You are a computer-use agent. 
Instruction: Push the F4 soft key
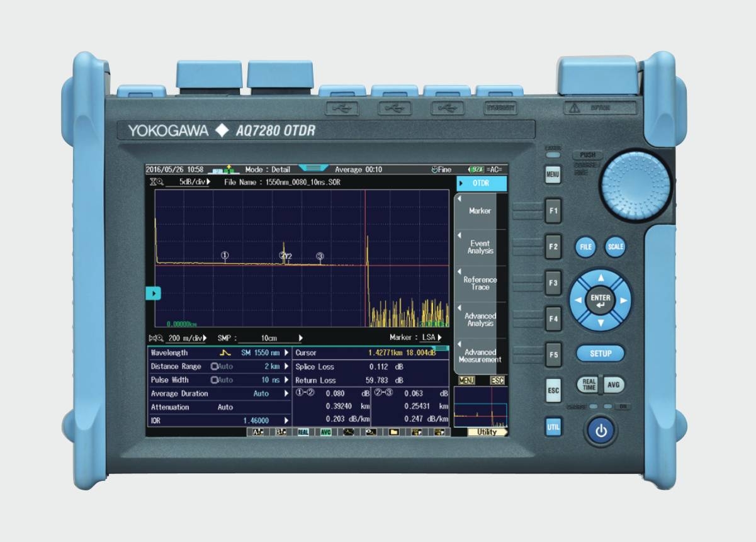pos(553,319)
